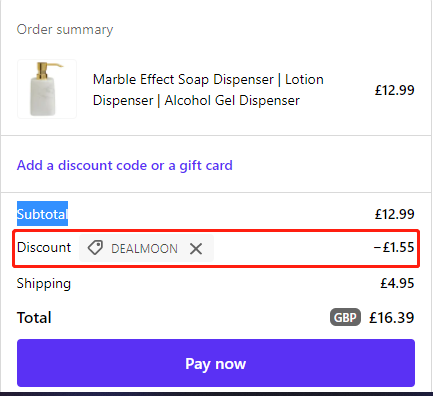Click the GBP currency badge

click(345, 317)
